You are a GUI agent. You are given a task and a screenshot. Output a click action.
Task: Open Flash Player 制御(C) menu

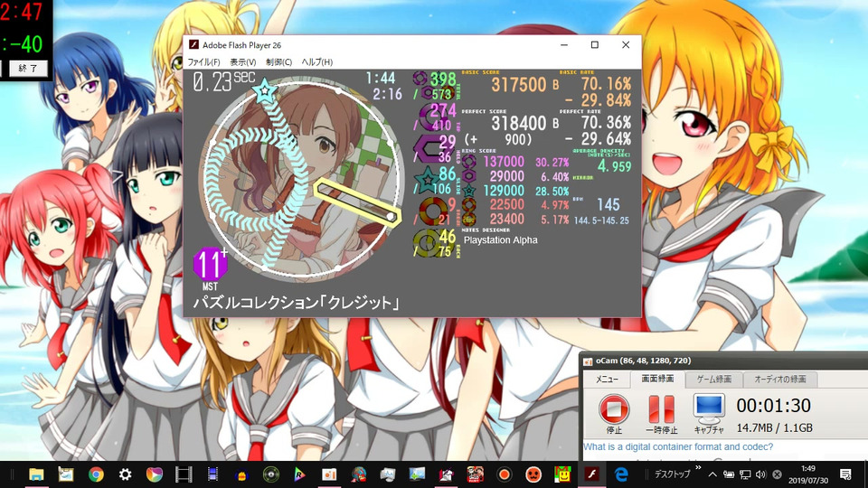(x=278, y=62)
